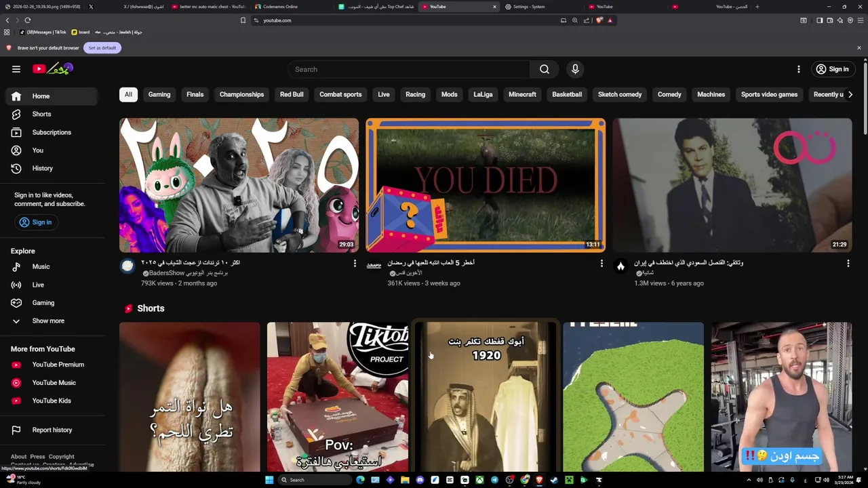868x488 pixels.
Task: Open Brave Shields lion icon
Action: (599, 20)
